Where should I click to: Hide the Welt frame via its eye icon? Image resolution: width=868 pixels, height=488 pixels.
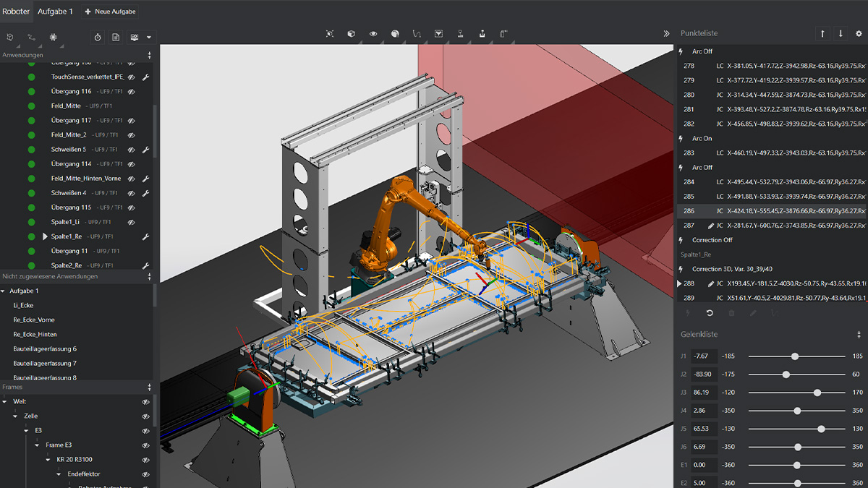click(x=145, y=402)
